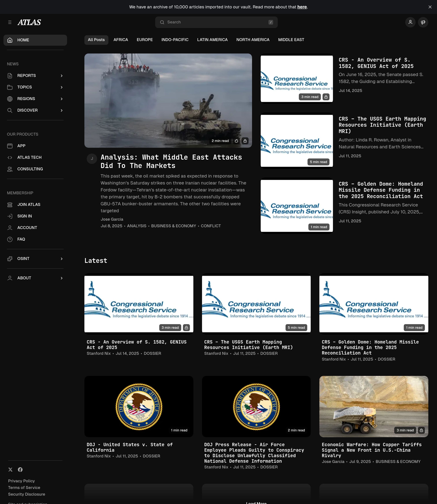This screenshot has width=437, height=504.
Task: Open the Privacy Policy link
Action: point(21,481)
